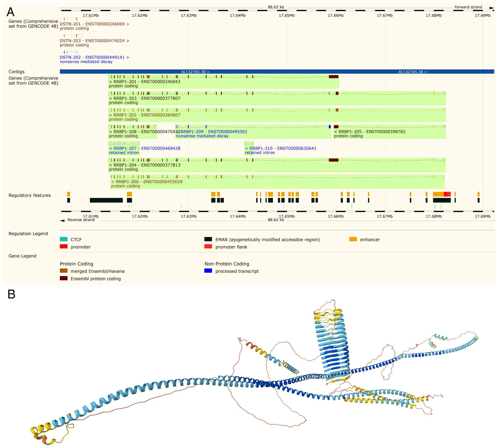Click the RRBP1-201 ENST00000246043 transcript label
Image resolution: width=499 pixels, height=448 pixels.
pyautogui.click(x=145, y=82)
